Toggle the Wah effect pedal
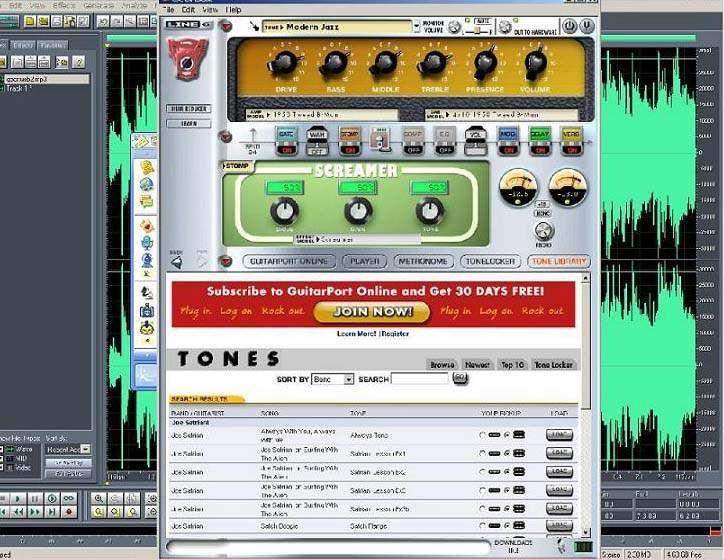Viewport: 724px width, 559px height. click(317, 141)
